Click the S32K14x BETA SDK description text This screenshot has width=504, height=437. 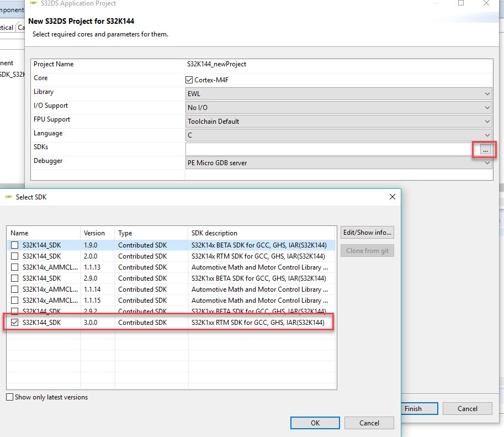259,245
